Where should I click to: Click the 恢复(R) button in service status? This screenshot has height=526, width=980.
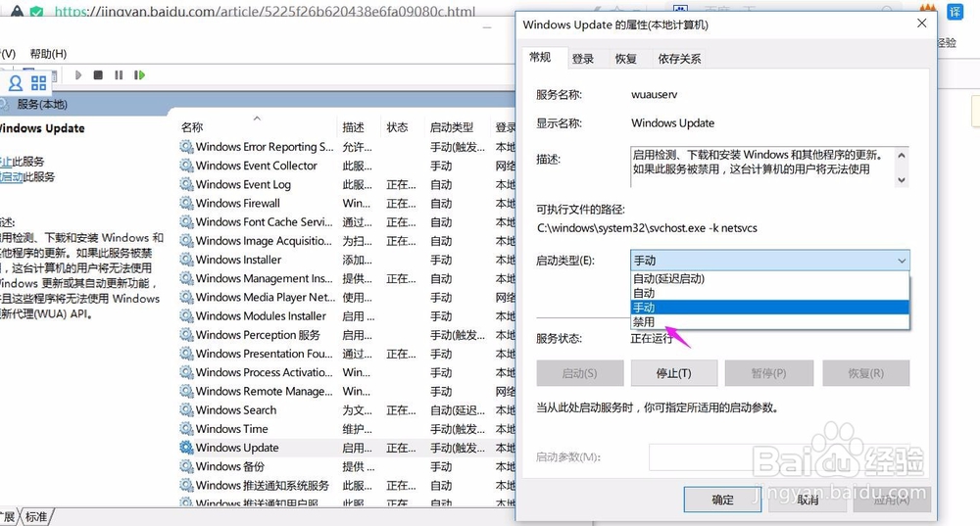coord(865,373)
